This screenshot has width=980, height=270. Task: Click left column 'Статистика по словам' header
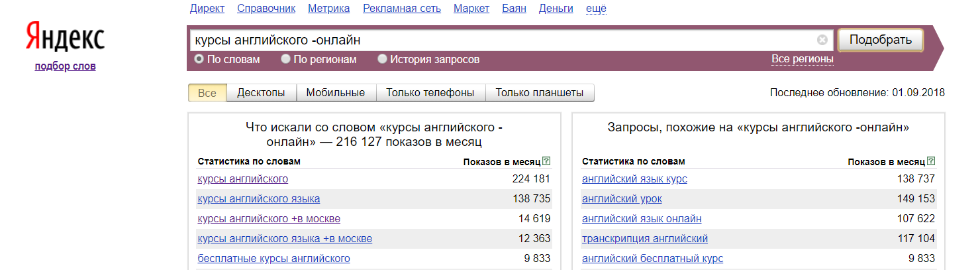[x=248, y=161]
